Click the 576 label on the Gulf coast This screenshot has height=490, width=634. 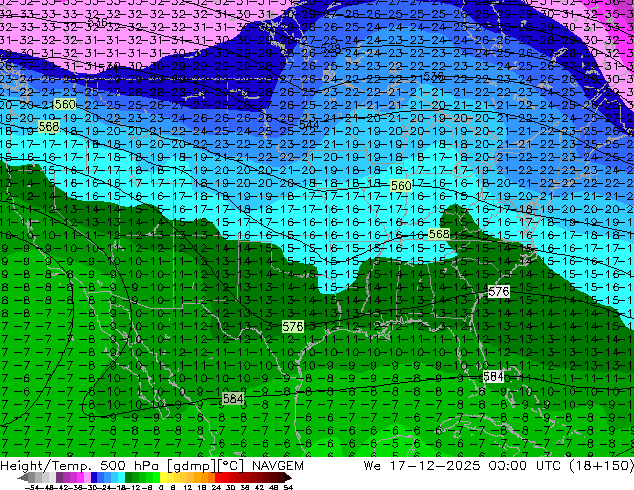[x=293, y=327]
